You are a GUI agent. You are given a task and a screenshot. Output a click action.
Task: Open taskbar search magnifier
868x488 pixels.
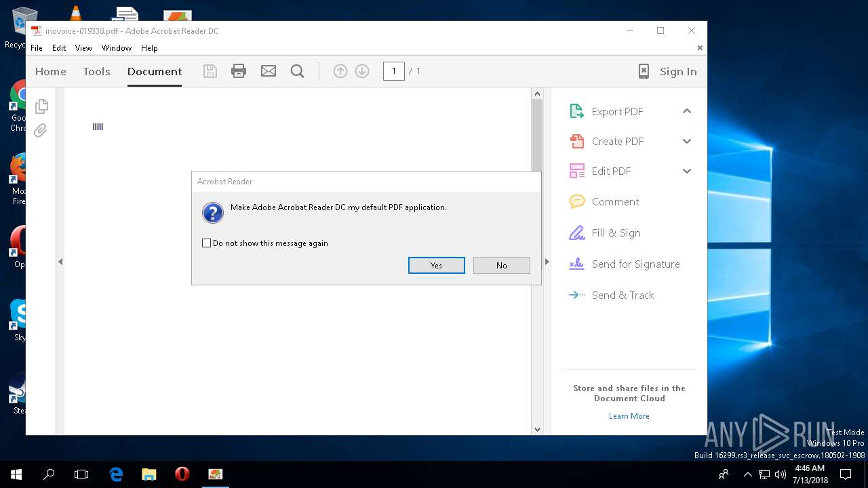49,474
